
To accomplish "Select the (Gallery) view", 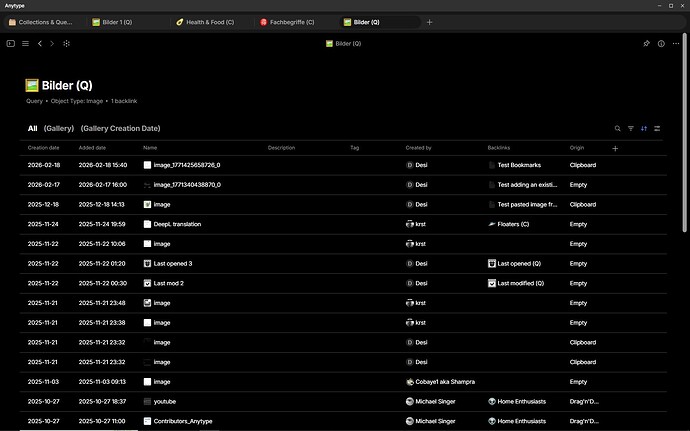I will pos(59,129).
